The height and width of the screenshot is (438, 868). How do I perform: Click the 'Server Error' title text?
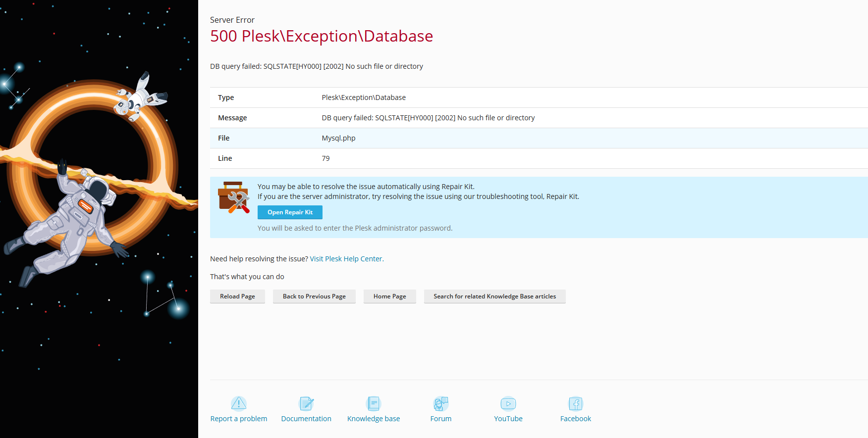232,20
